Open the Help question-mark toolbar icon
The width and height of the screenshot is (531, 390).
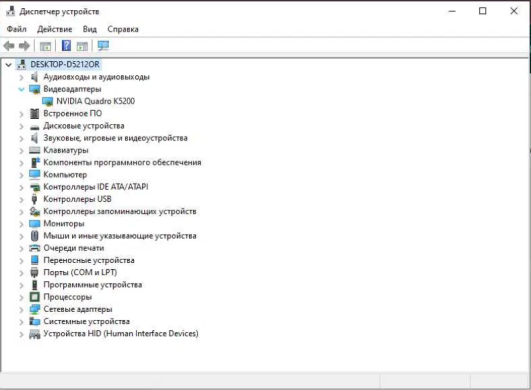coord(66,45)
